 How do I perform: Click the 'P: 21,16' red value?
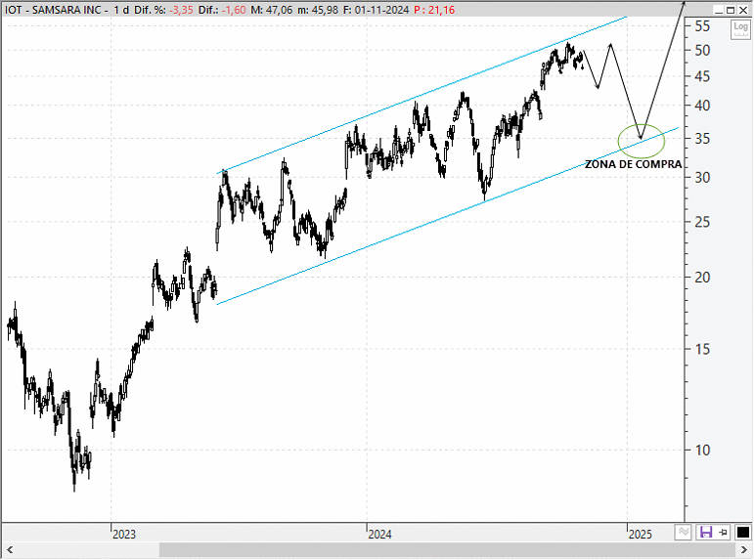[x=434, y=10]
